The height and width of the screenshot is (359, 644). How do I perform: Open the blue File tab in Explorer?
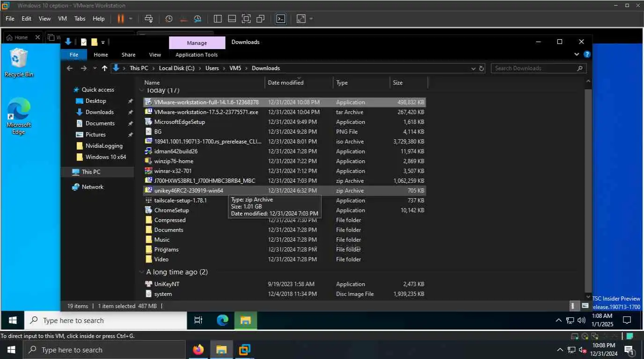74,55
